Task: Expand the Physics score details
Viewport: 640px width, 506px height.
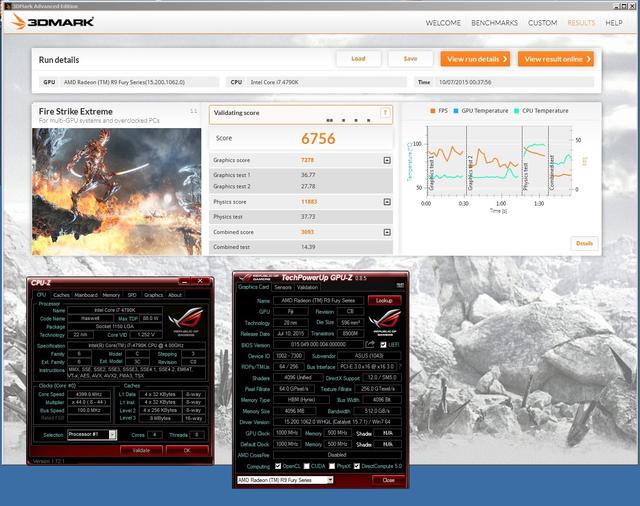Action: (x=387, y=202)
